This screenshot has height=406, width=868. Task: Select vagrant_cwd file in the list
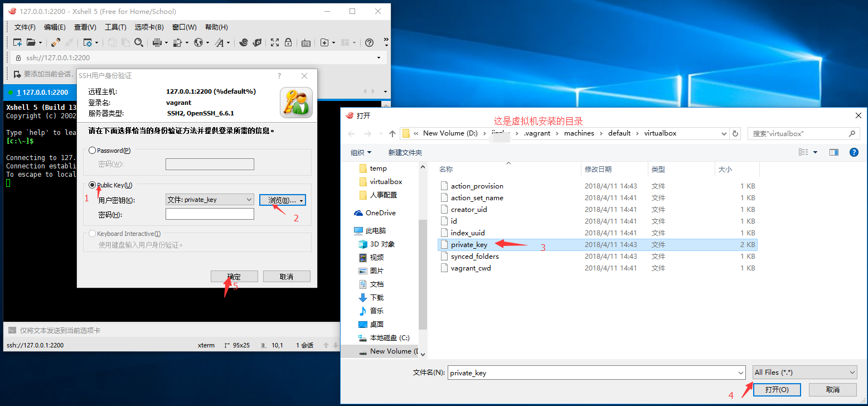471,268
